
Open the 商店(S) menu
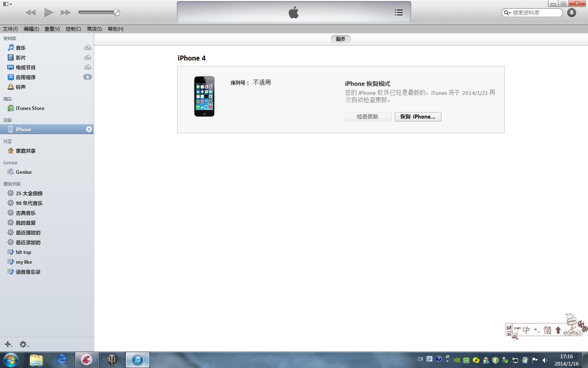pos(94,29)
